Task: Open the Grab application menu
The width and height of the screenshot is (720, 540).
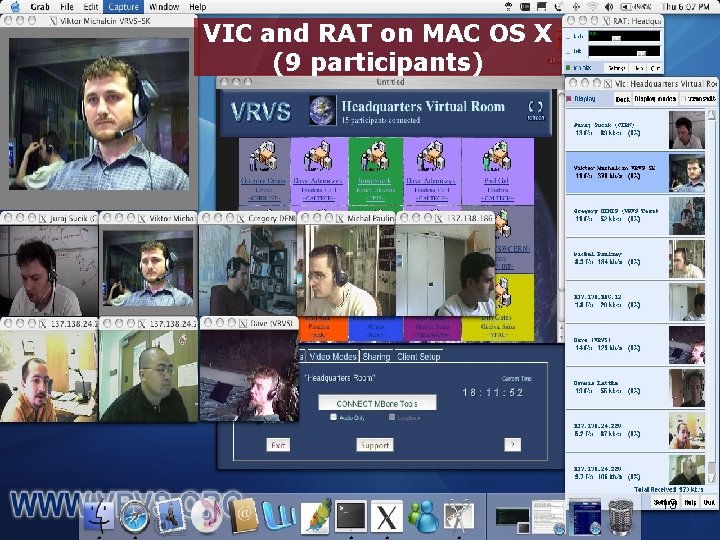Action: click(x=39, y=6)
